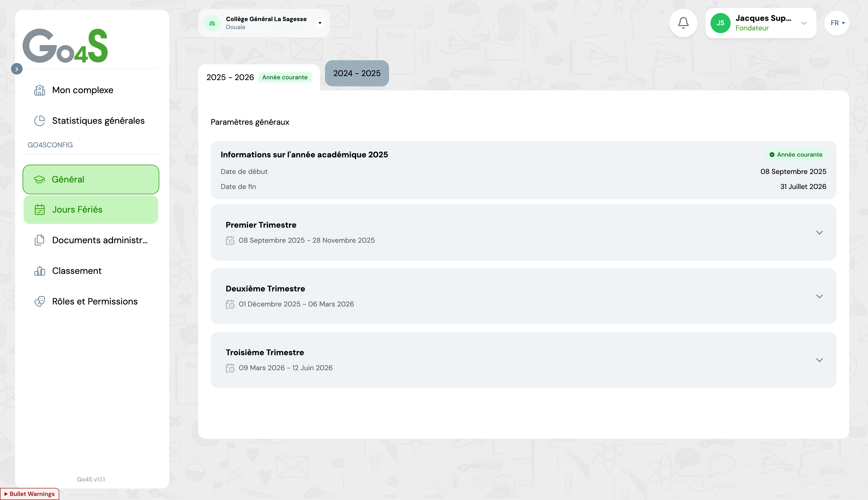The height and width of the screenshot is (500, 868).
Task: Expand the Premier Trimestre section
Action: click(x=819, y=232)
